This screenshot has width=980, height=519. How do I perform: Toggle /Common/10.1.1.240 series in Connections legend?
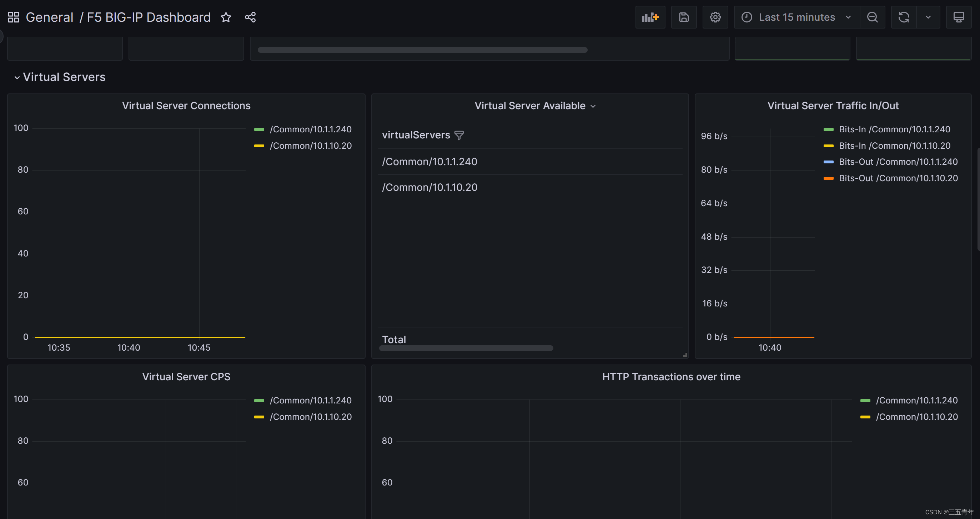pos(311,129)
